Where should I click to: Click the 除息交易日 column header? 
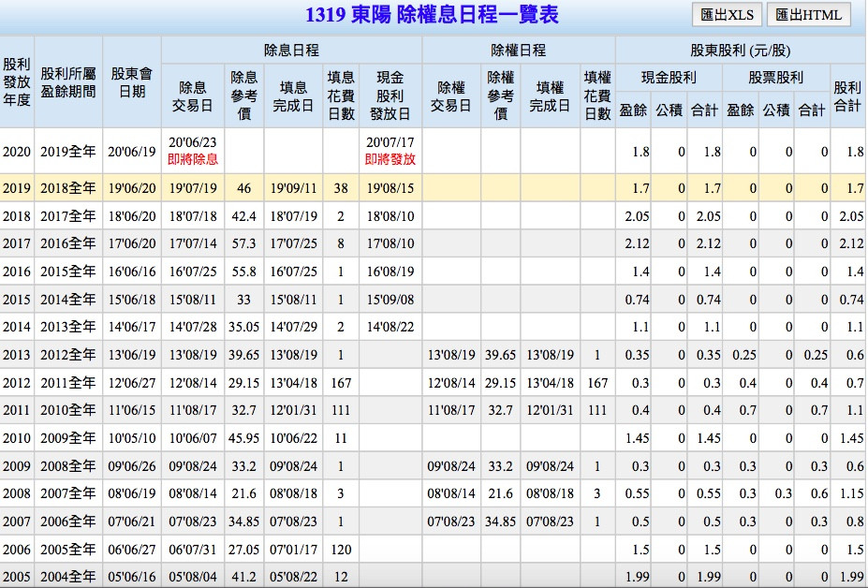pos(193,96)
